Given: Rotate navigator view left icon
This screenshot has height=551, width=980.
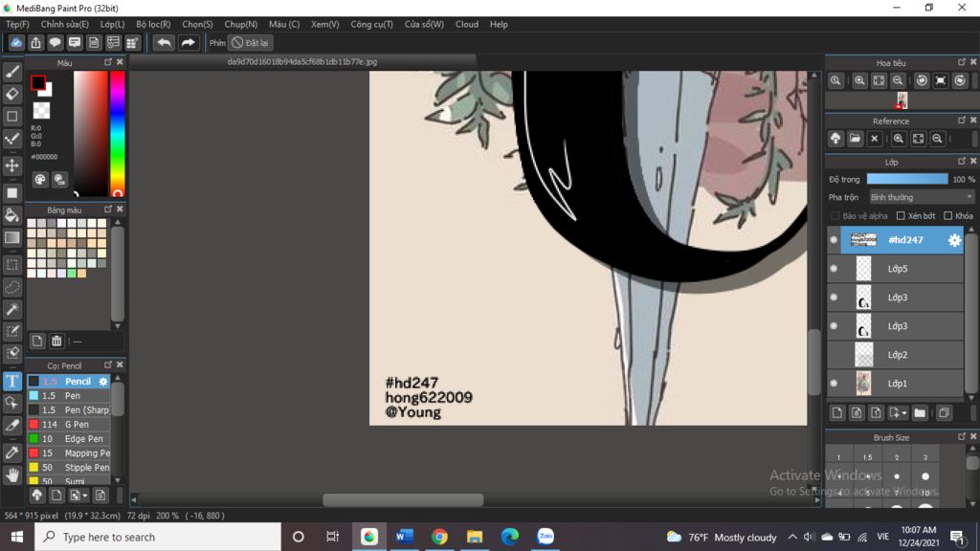Looking at the screenshot, I should click(922, 80).
